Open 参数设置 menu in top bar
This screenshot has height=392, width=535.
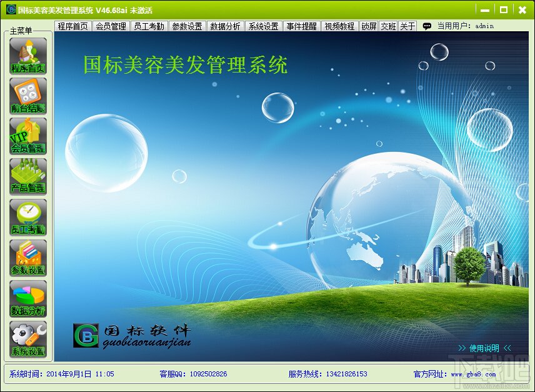pyautogui.click(x=187, y=26)
